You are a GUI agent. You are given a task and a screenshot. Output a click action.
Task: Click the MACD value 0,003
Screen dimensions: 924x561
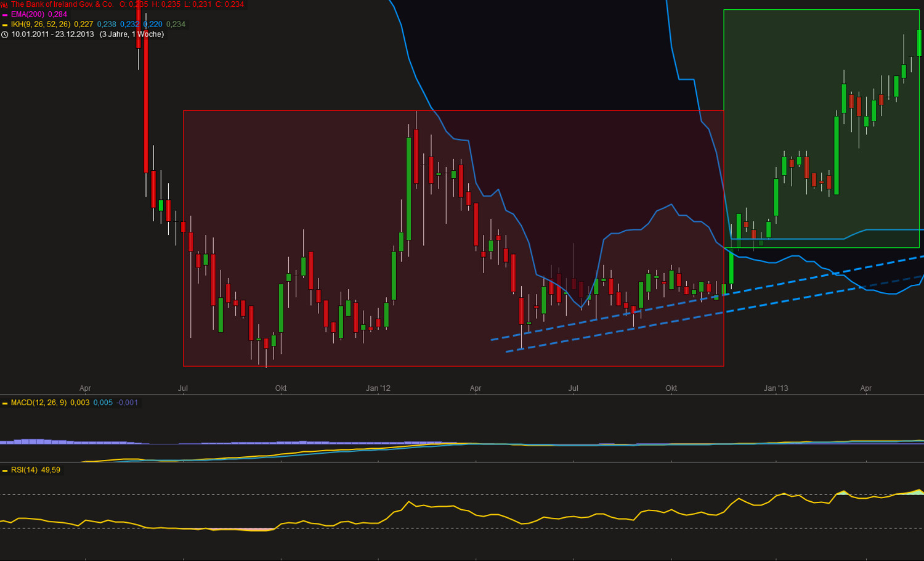[x=80, y=403]
